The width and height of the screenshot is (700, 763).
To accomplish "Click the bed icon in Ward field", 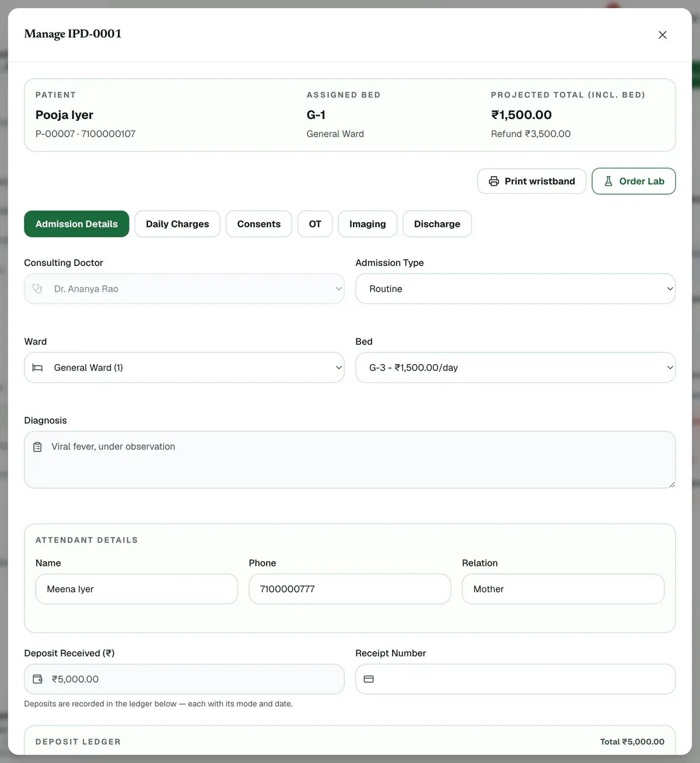I will [37, 367].
